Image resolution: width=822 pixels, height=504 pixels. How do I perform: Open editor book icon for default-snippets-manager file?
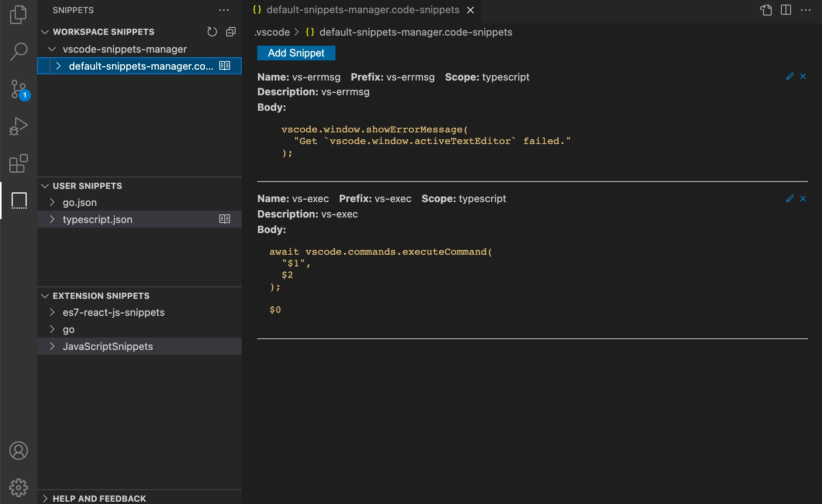225,66
